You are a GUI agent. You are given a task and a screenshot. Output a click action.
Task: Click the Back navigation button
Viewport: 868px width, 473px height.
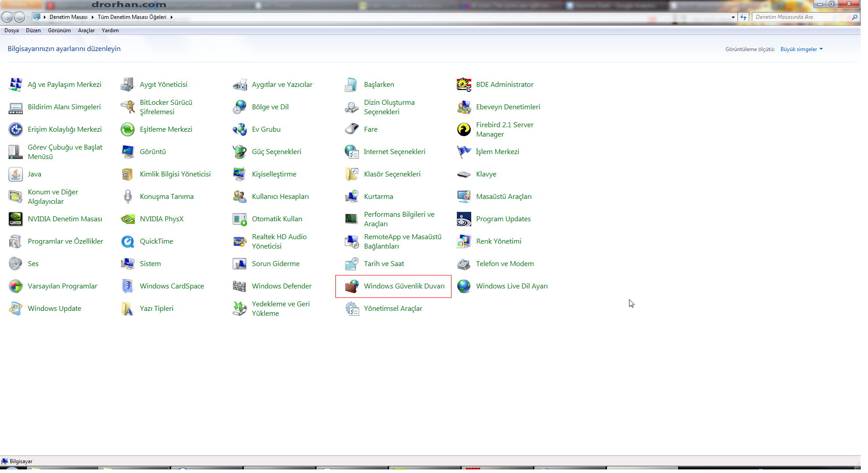click(x=7, y=17)
